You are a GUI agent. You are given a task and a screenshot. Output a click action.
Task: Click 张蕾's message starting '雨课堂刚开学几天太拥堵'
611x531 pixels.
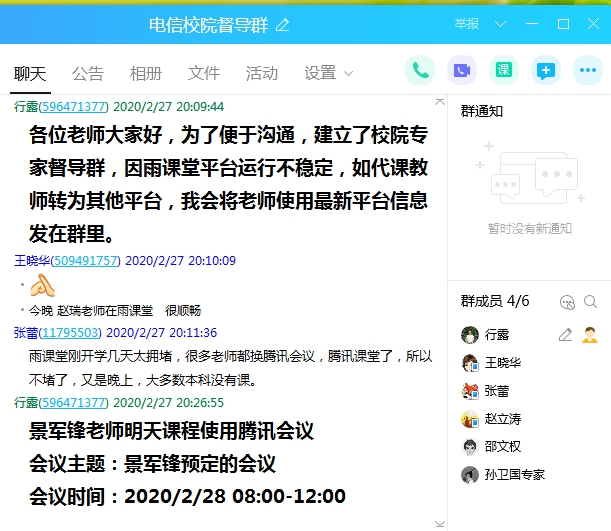click(230, 368)
